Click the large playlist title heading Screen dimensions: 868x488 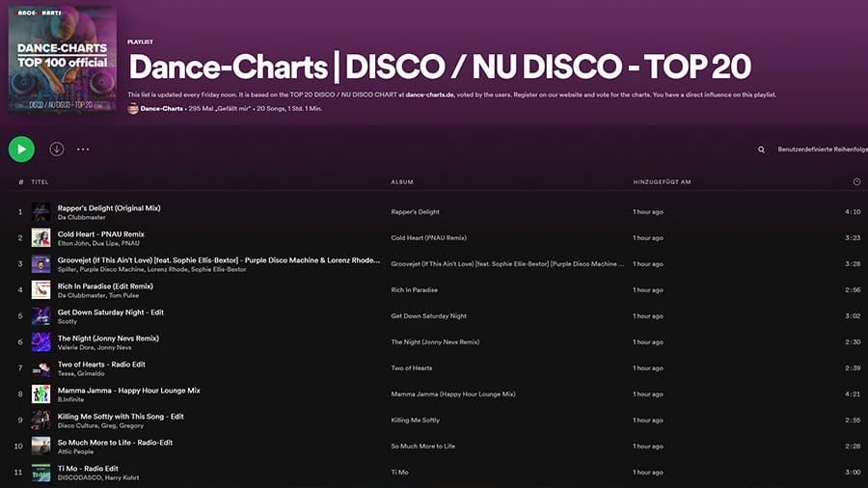point(440,67)
